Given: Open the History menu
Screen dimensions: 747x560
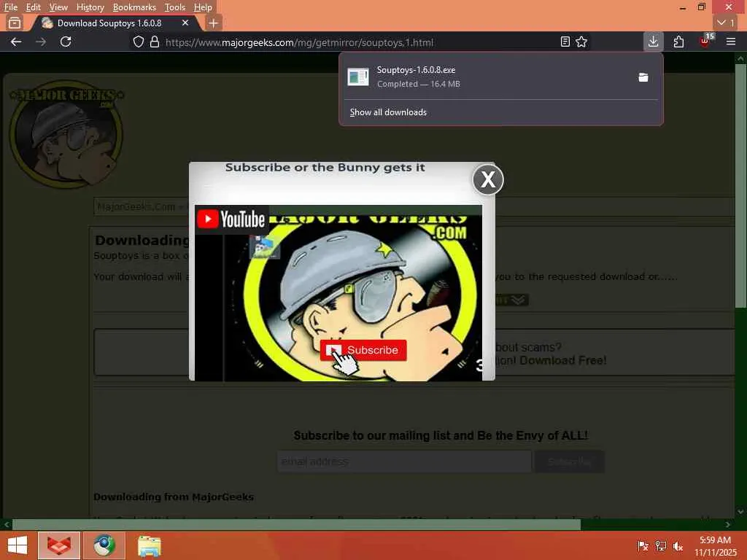Looking at the screenshot, I should (x=90, y=7).
